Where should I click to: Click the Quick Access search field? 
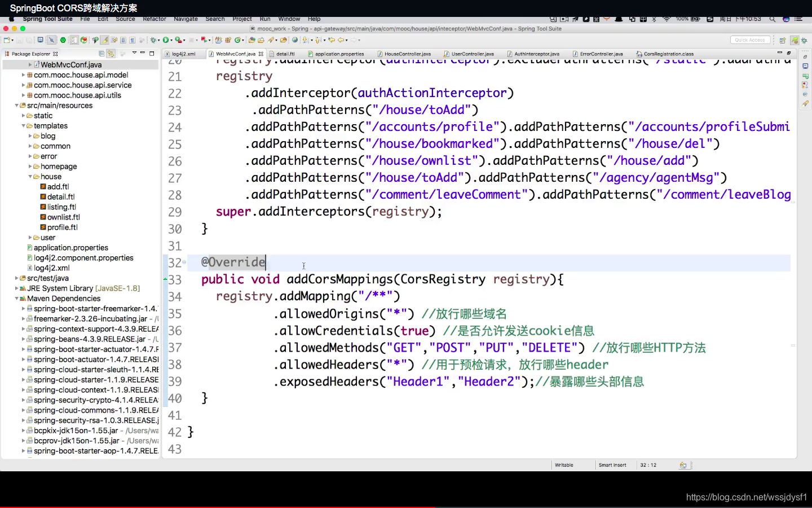pos(751,40)
